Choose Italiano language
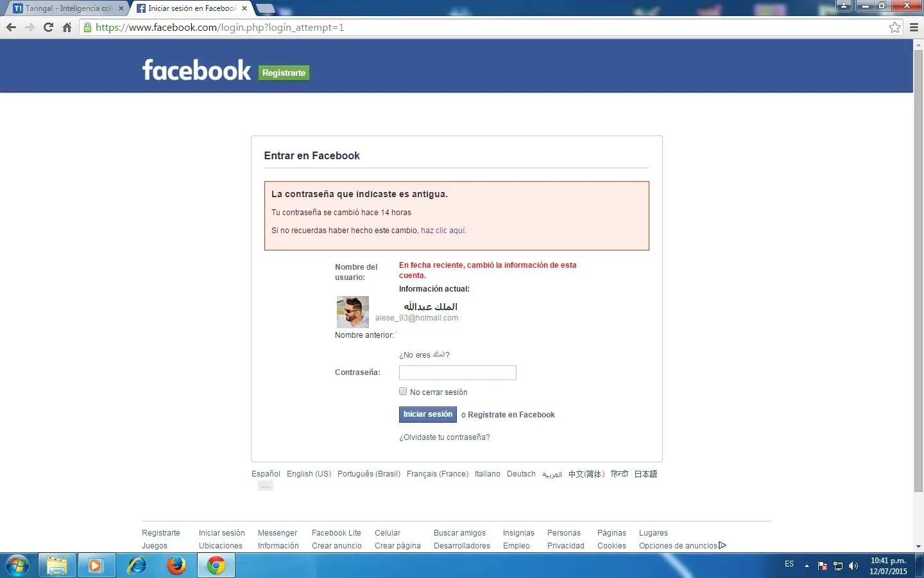The width and height of the screenshot is (924, 578). point(488,474)
